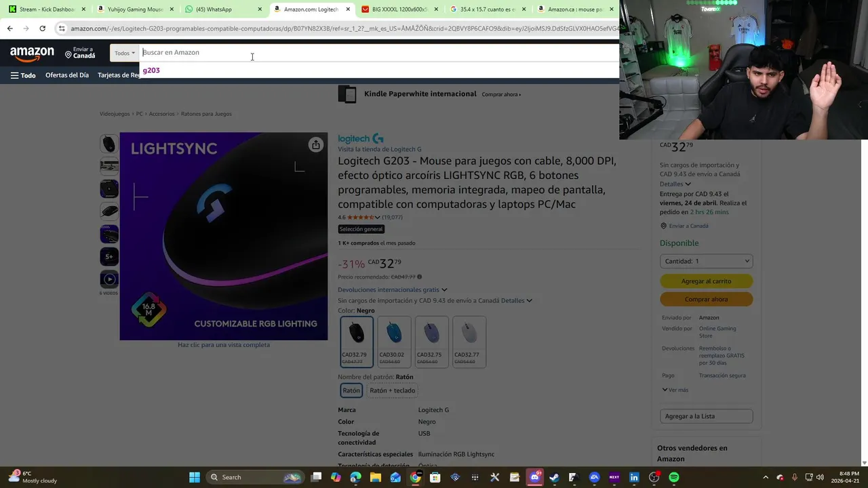Pick the g203 search suggestion
This screenshot has width=868, height=488.
151,70
